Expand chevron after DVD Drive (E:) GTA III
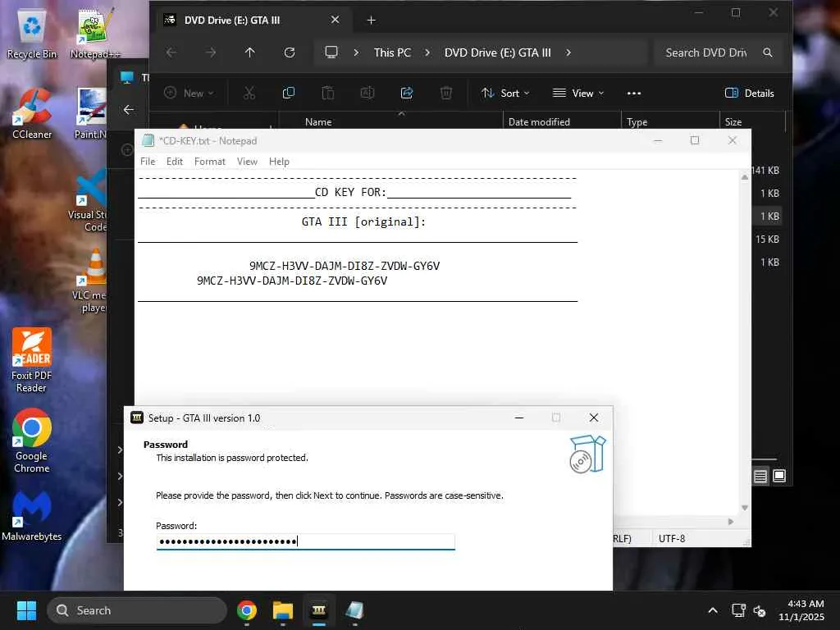The image size is (840, 630). tap(568, 52)
